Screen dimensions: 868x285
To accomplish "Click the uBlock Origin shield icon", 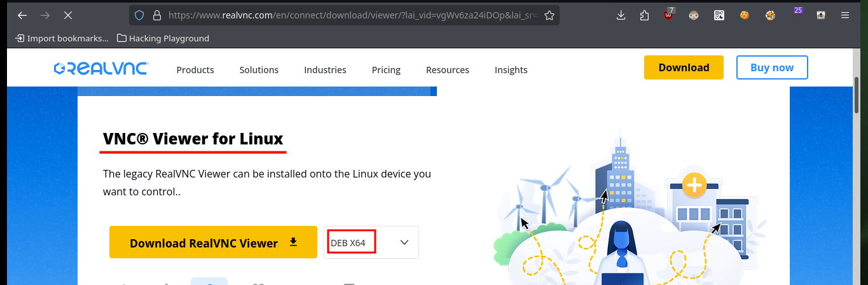I will point(668,15).
